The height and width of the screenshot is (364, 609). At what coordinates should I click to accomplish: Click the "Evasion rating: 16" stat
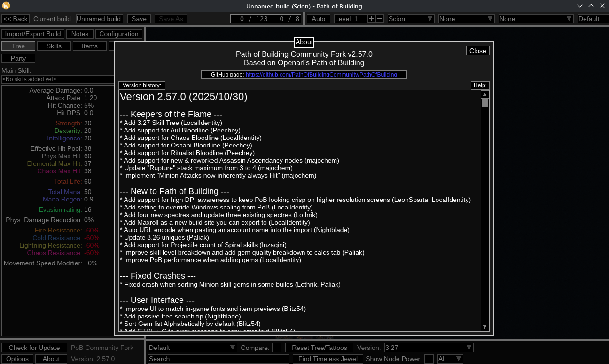coord(65,209)
